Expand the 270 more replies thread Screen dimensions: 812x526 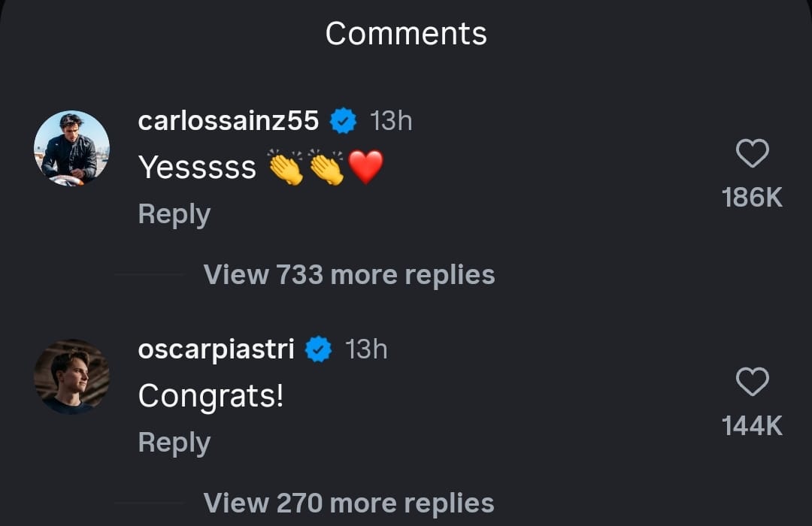349,503
